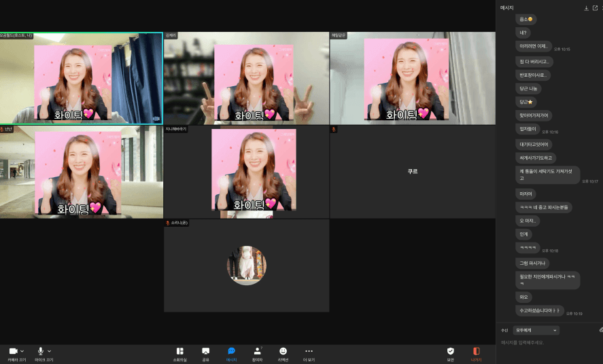Turn off the camera (카메라 끄기)
Image resolution: width=603 pixels, height=364 pixels.
12,351
